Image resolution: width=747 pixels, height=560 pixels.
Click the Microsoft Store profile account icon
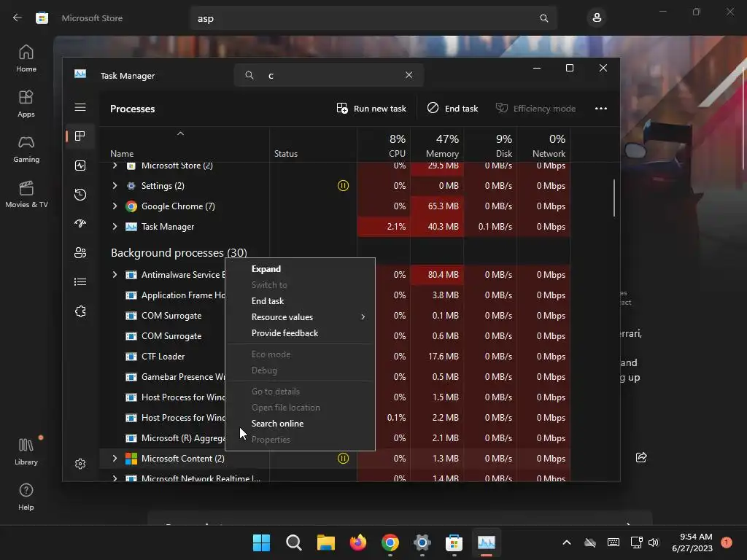(x=597, y=18)
